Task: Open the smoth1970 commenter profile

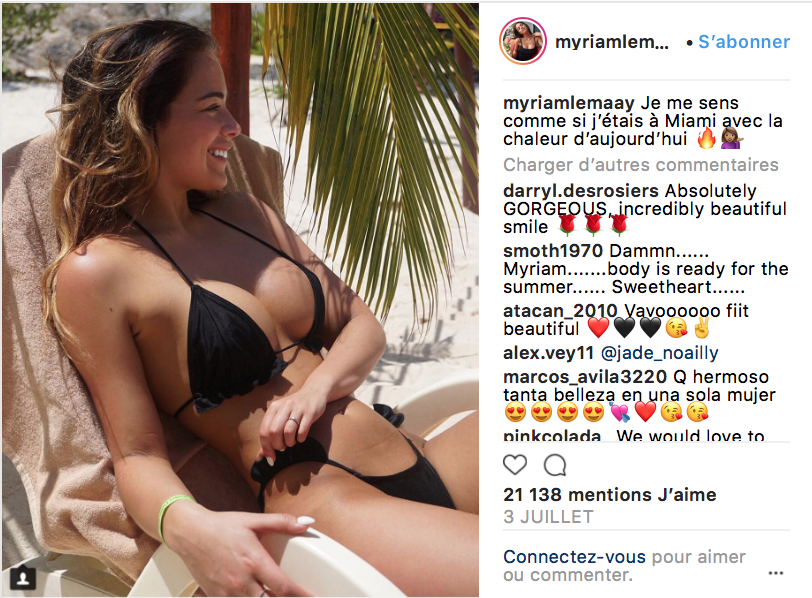Action: tap(553, 251)
